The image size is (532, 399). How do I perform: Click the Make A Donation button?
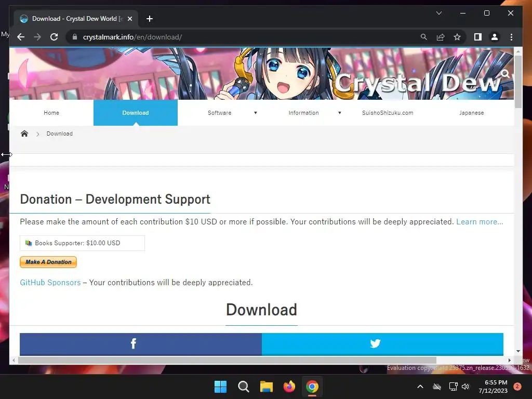[48, 262]
